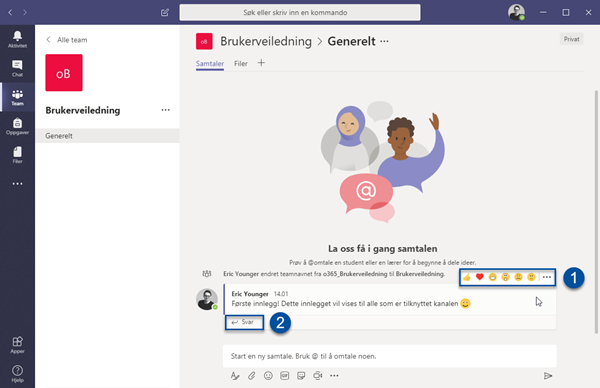
Task: Expand more reaction options ellipsis
Action: click(x=547, y=277)
